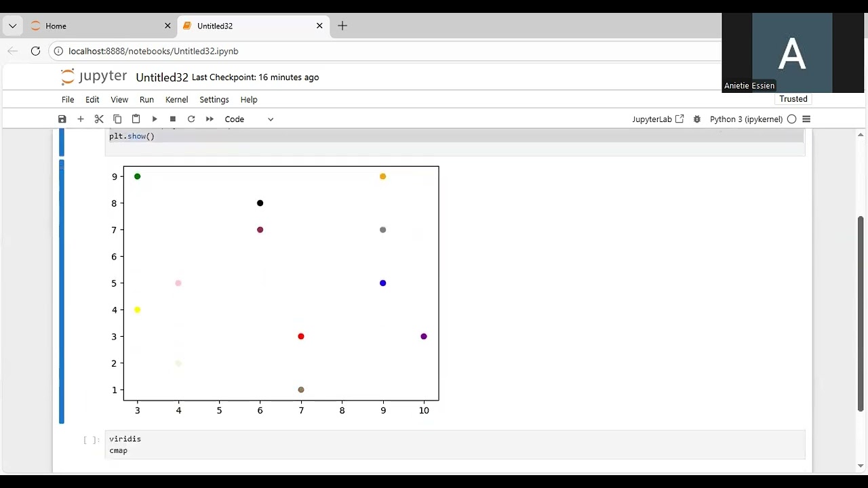Switch to the Untitled32 tab
Image resolution: width=868 pixels, height=488 pixels.
[x=252, y=26]
